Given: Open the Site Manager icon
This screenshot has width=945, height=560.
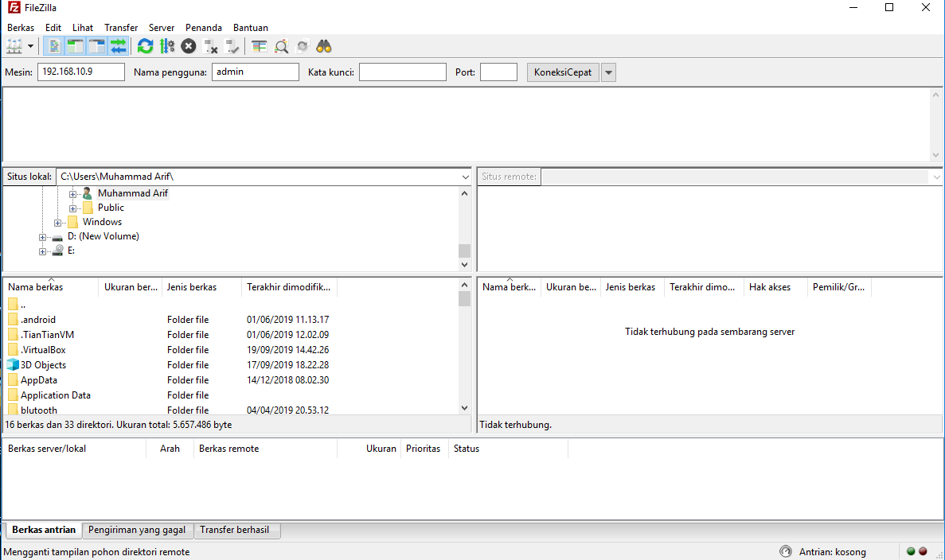Looking at the screenshot, I should (14, 46).
